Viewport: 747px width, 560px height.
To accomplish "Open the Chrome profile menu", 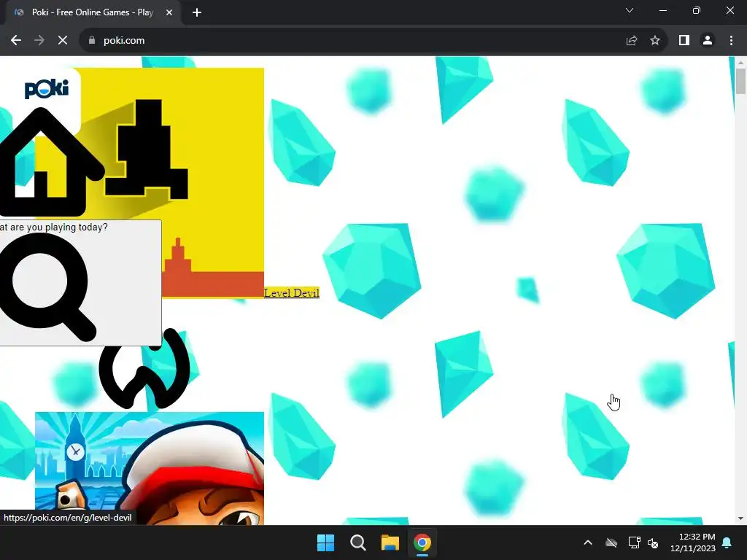I will point(708,41).
